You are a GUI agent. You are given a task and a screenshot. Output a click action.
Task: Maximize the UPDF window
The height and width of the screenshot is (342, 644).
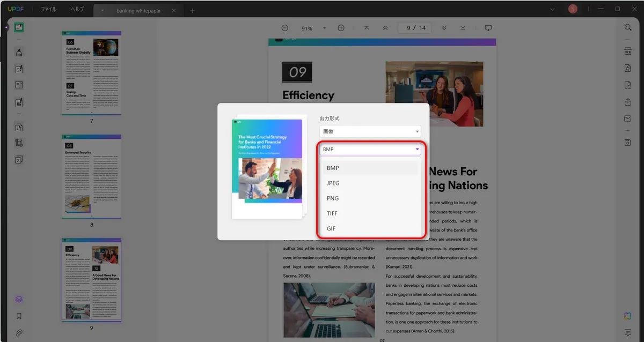pyautogui.click(x=617, y=9)
